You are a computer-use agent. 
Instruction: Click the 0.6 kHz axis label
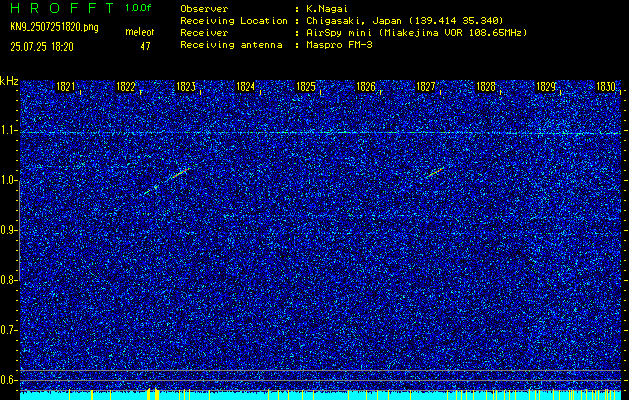tap(8, 380)
